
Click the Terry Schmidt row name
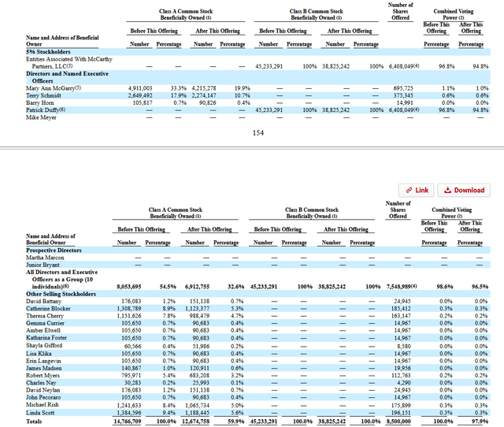click(43, 95)
